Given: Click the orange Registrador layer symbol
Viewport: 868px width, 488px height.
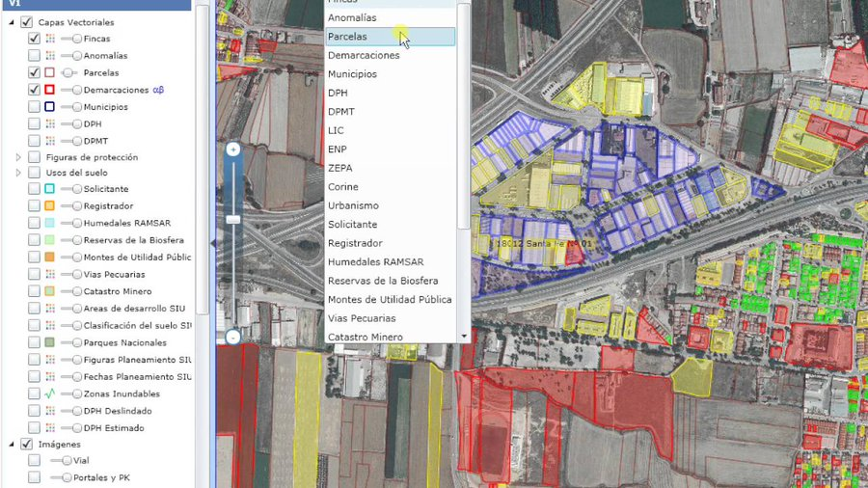Looking at the screenshot, I should [x=50, y=205].
